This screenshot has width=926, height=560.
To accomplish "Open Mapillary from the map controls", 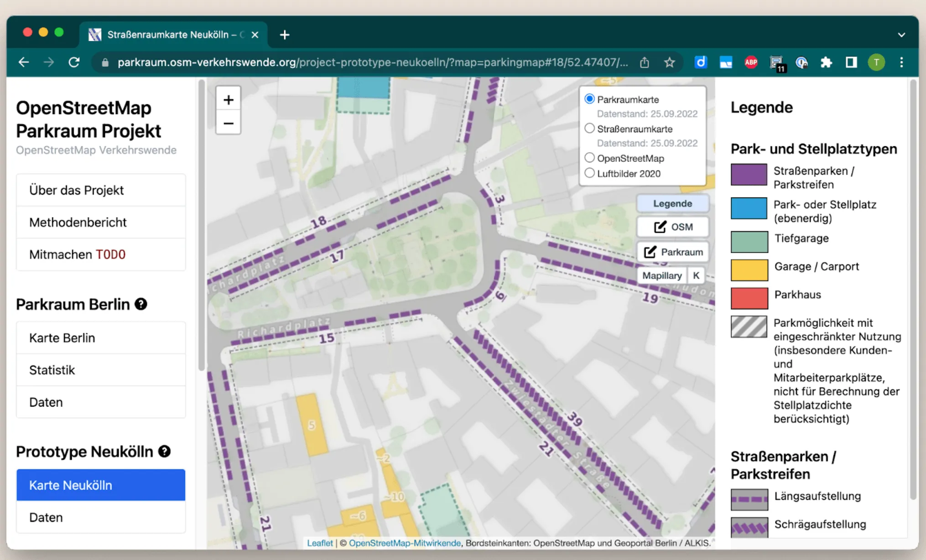I will (662, 275).
